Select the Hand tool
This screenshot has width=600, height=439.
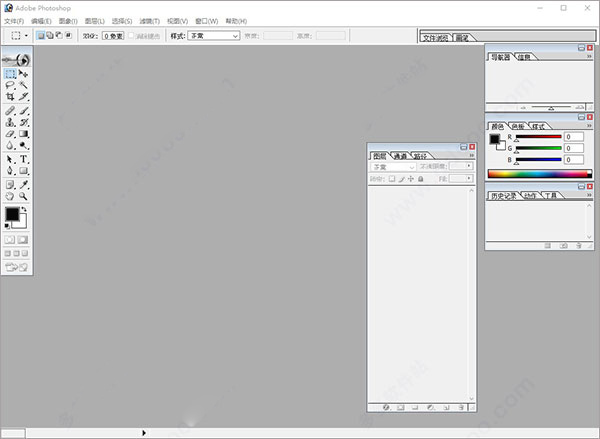click(10, 196)
